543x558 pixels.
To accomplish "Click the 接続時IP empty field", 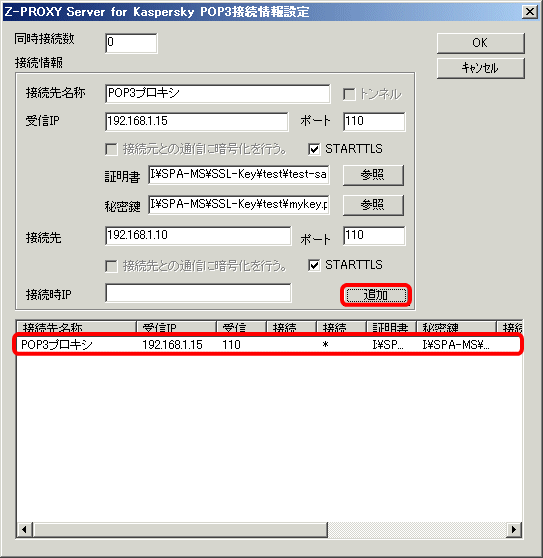I will tap(198, 293).
